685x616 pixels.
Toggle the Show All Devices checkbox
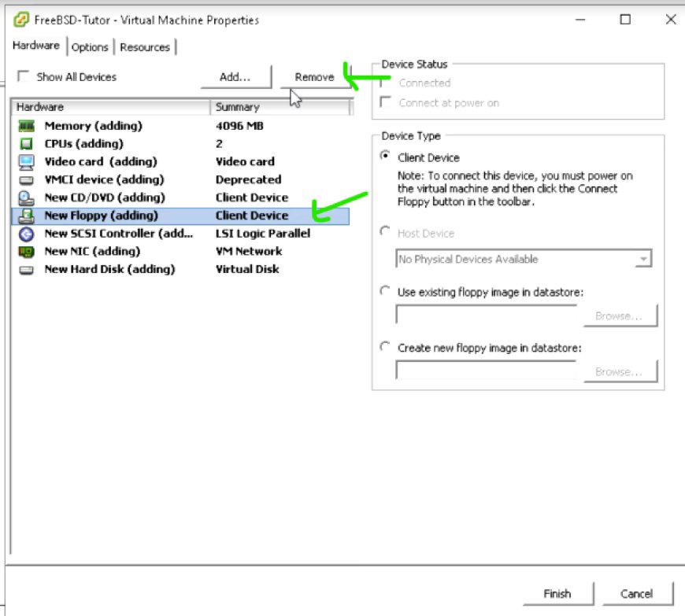tap(23, 76)
